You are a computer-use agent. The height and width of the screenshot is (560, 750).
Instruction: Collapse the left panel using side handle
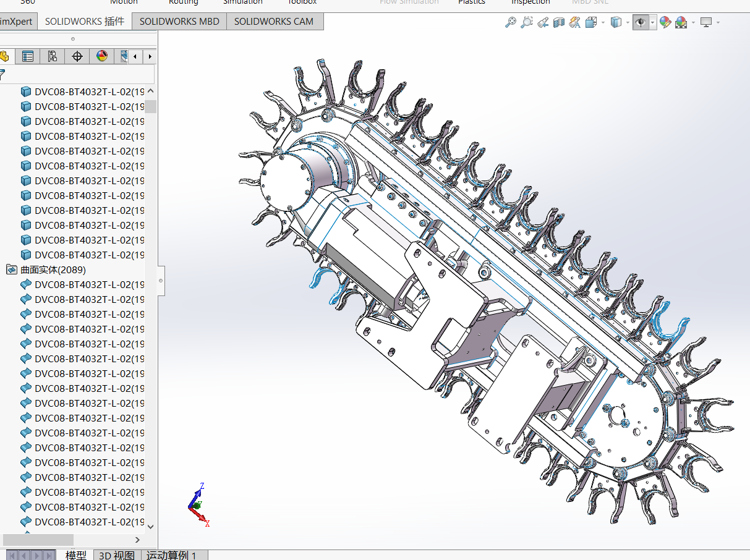coord(161,281)
